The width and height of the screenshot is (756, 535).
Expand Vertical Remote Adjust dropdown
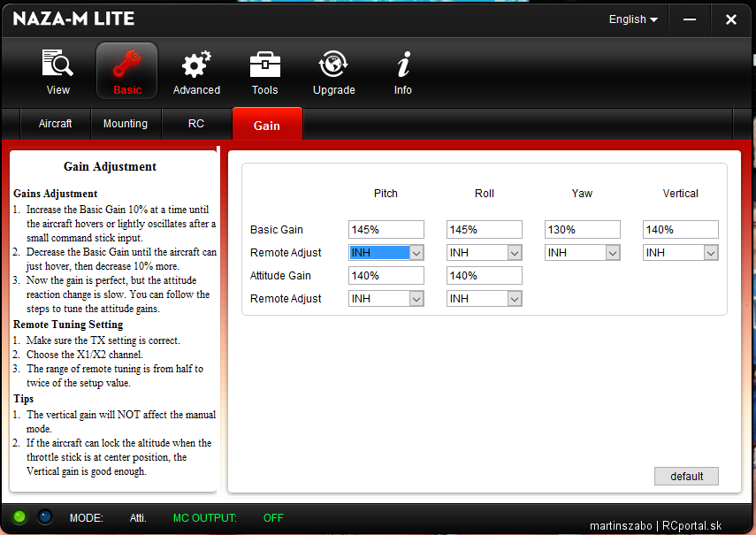pyautogui.click(x=711, y=253)
